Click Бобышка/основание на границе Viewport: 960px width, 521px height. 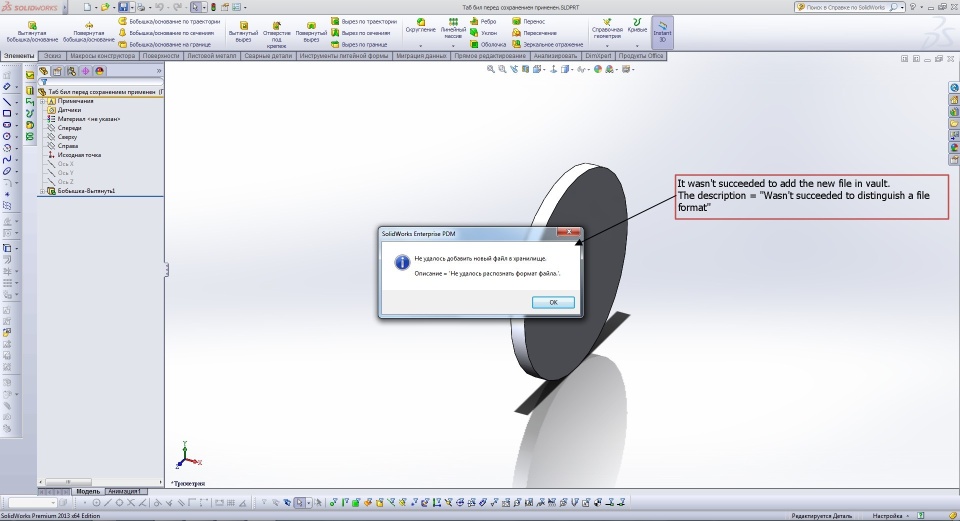point(165,44)
